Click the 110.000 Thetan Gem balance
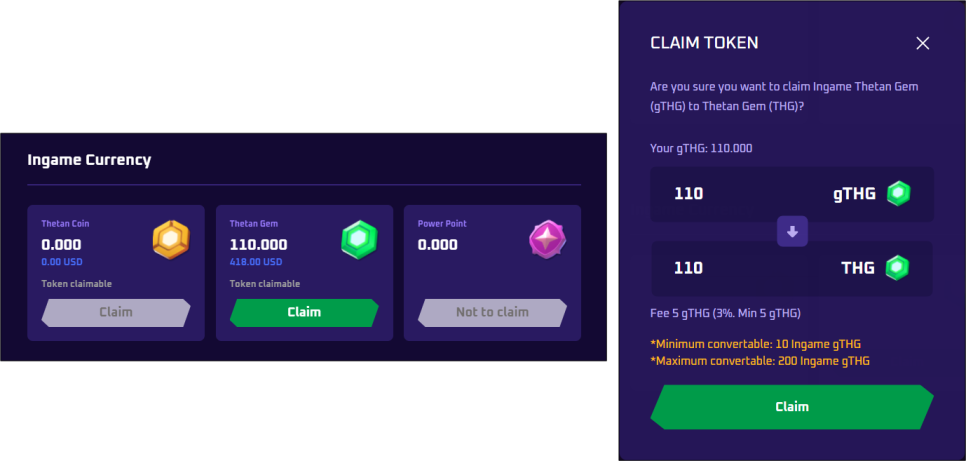 coord(258,244)
